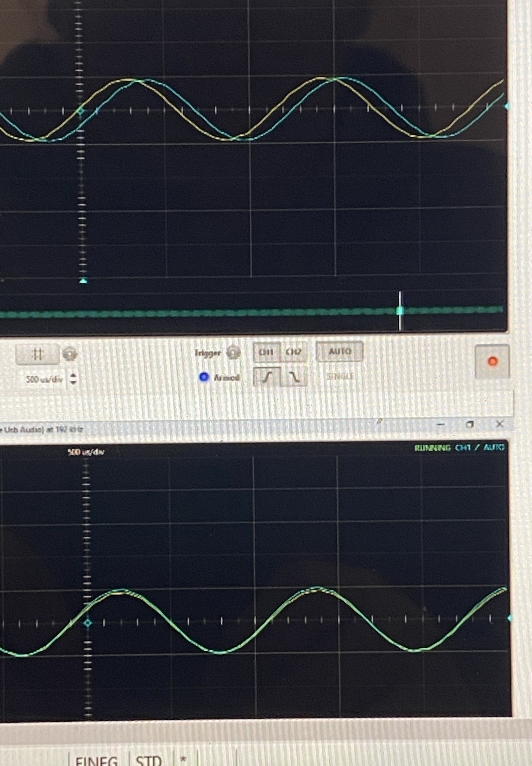Viewport: 532px width, 766px height.
Task: Increase time base with the stepper up arrow
Action: pyautogui.click(x=74, y=375)
